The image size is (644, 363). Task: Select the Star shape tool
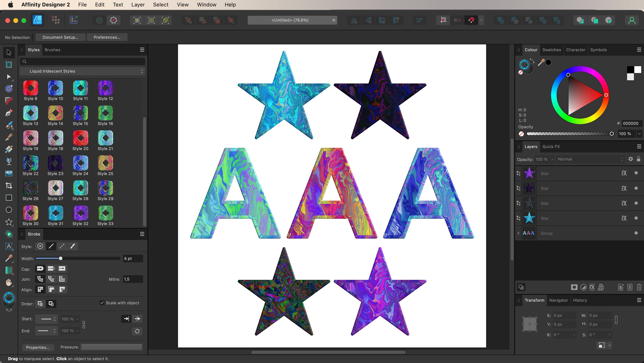pos(9,222)
